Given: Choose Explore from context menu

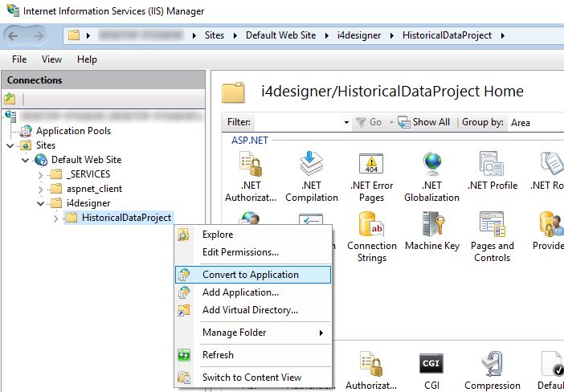Looking at the screenshot, I should [x=253, y=235].
